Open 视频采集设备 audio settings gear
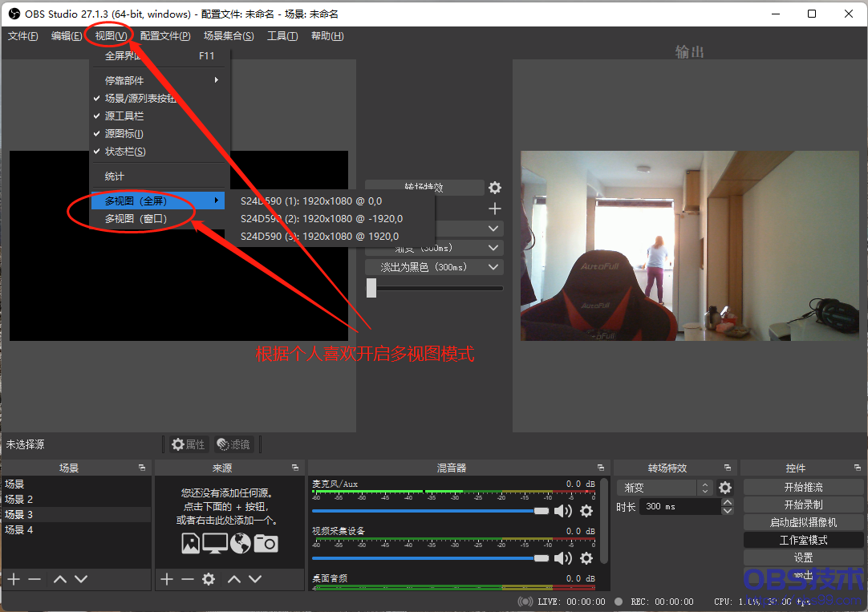Image resolution: width=868 pixels, height=612 pixels. click(586, 558)
